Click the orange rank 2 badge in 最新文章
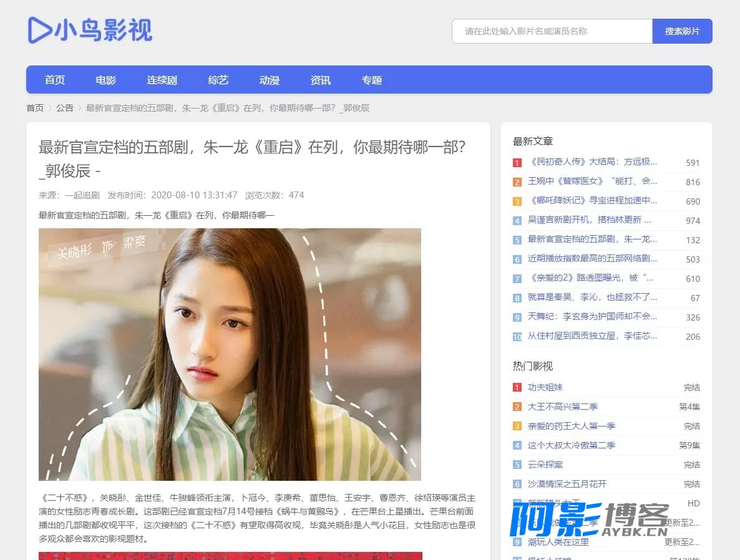Image resolution: width=740 pixels, height=560 pixels. pyautogui.click(x=517, y=182)
